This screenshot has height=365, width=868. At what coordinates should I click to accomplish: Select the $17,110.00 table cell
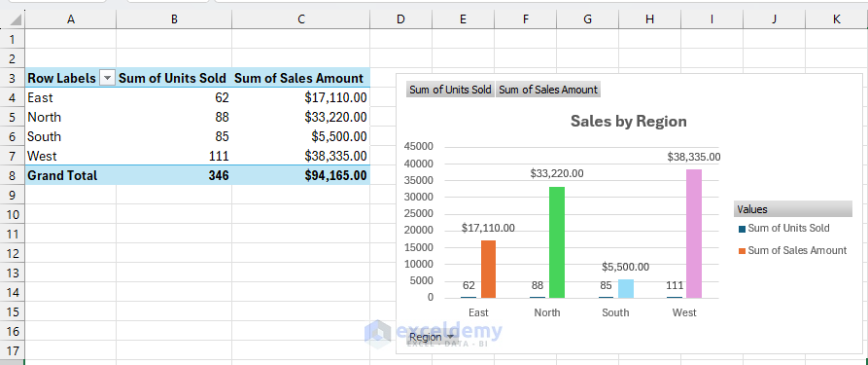point(301,97)
